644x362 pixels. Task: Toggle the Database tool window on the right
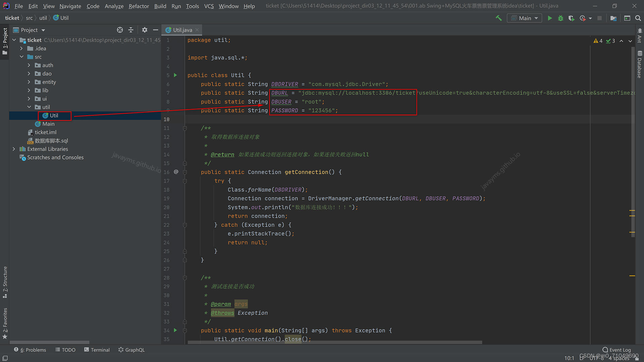(639, 65)
